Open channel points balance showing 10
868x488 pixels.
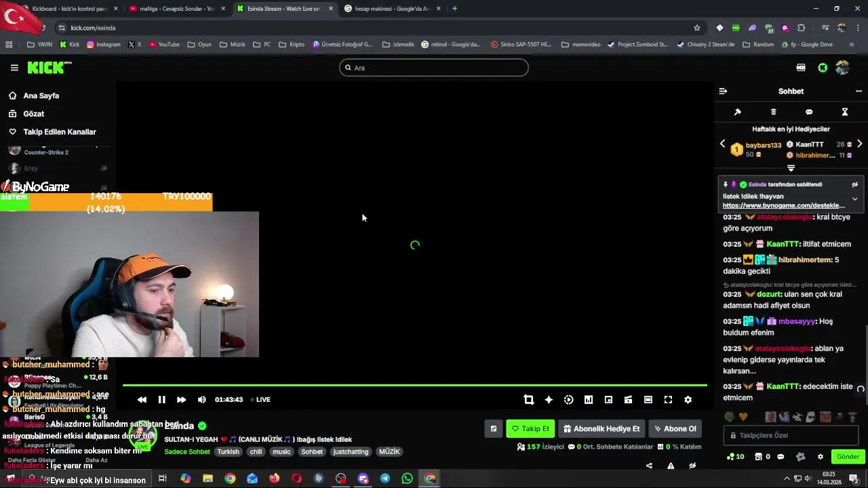[x=736, y=457]
